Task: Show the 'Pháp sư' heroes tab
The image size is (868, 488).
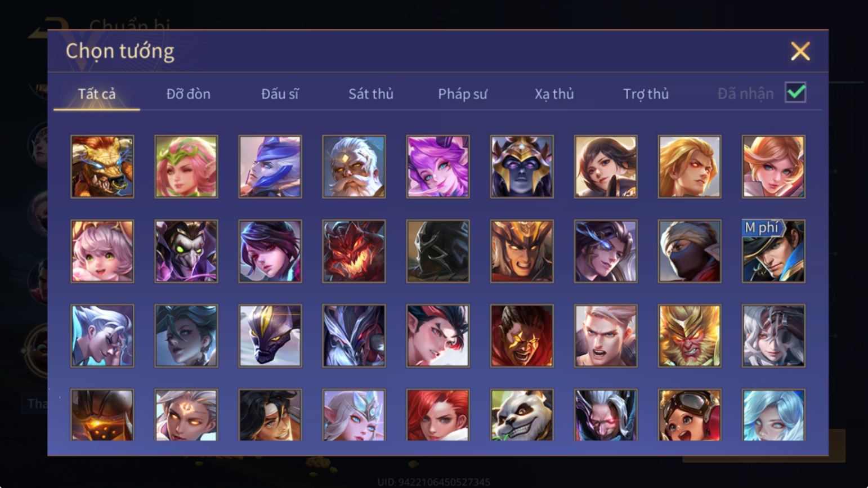Action: (x=463, y=94)
